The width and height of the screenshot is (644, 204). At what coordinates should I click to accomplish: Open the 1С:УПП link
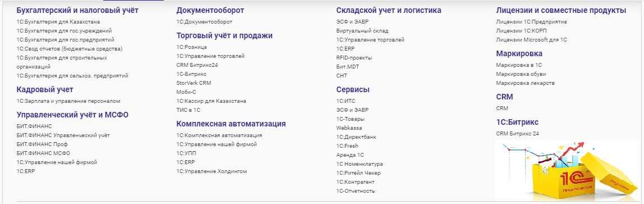(186, 153)
